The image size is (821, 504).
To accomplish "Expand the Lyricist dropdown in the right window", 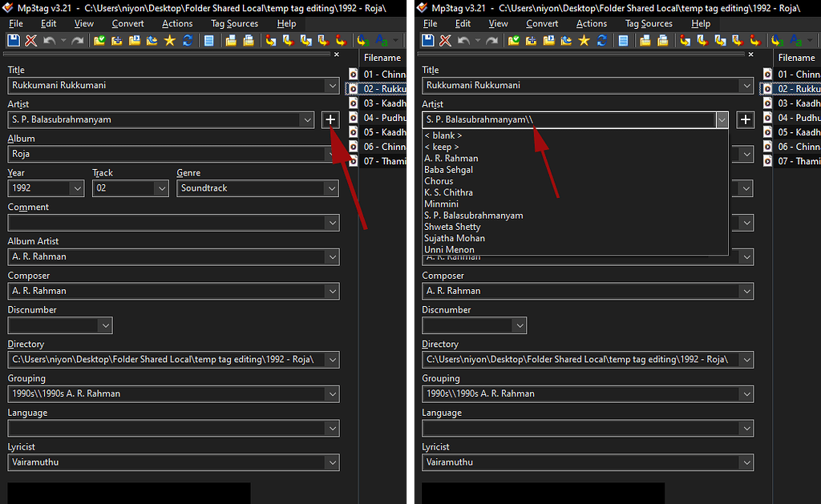I will [x=746, y=462].
